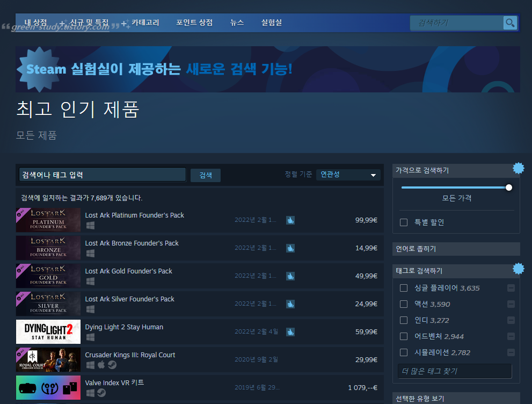532x404 pixels.
Task: Click the 검색 button
Action: tap(206, 175)
